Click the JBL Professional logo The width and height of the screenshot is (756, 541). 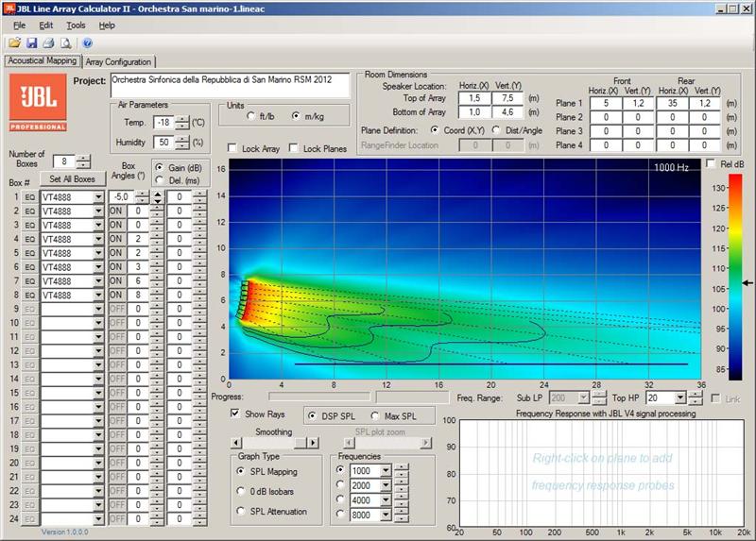pyautogui.click(x=38, y=102)
